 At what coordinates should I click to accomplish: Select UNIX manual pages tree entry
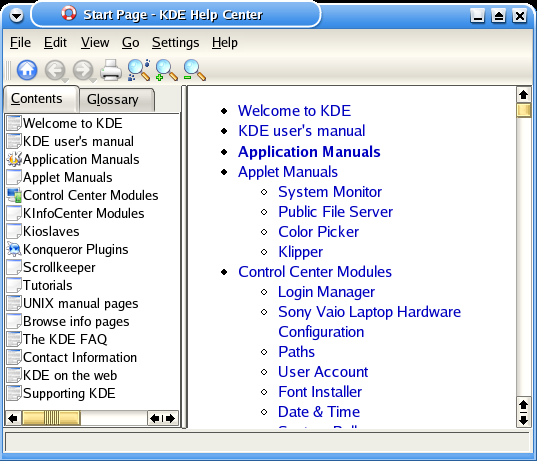click(x=80, y=303)
